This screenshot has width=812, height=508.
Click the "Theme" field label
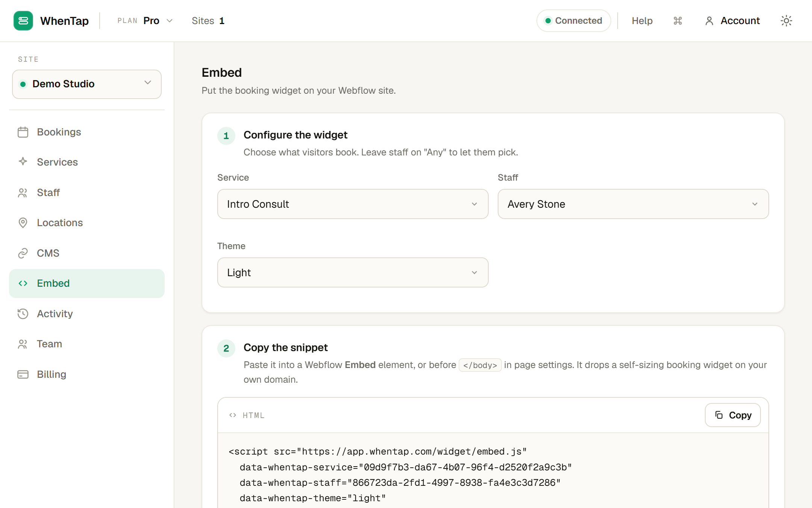click(x=231, y=246)
